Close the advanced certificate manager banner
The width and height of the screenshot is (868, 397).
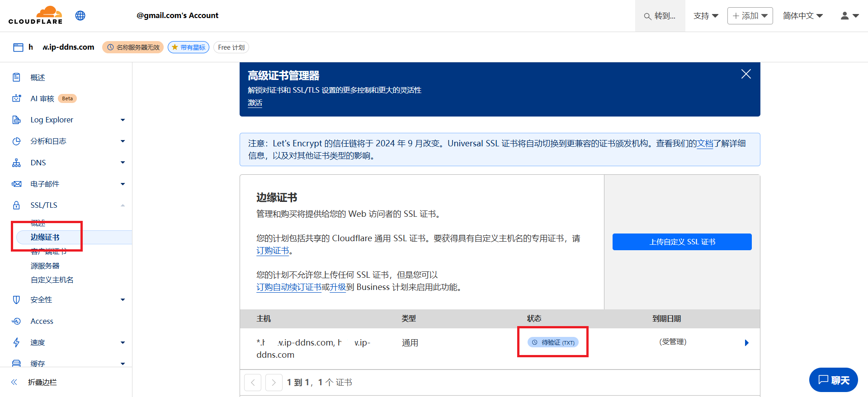[x=746, y=74]
